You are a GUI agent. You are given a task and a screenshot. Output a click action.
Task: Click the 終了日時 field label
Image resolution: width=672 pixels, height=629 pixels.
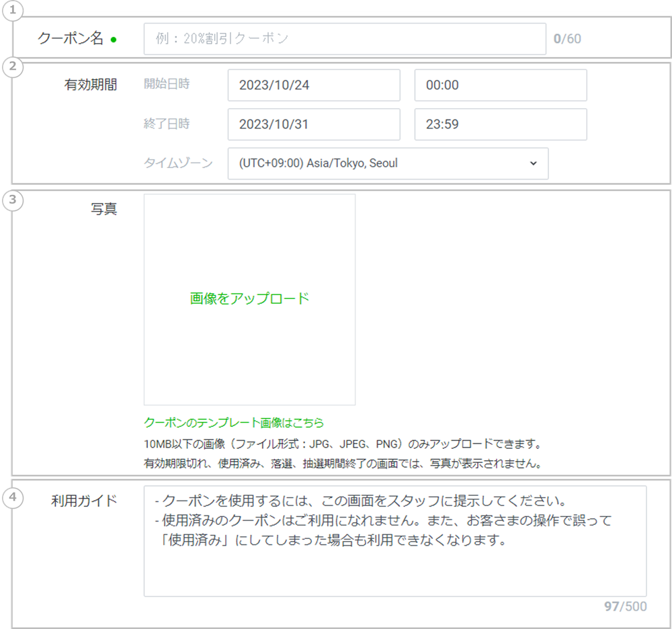coord(167,124)
